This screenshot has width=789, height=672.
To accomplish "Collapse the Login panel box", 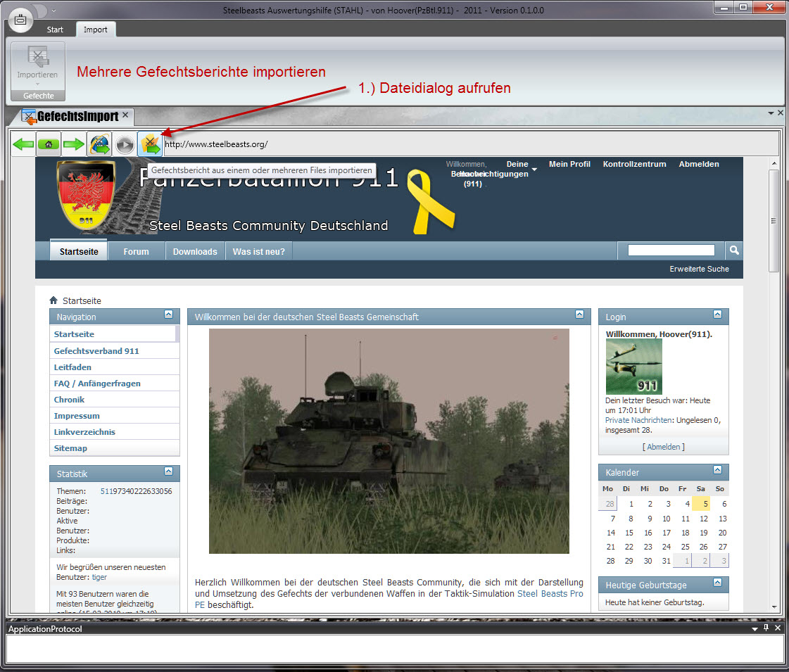I will point(717,315).
